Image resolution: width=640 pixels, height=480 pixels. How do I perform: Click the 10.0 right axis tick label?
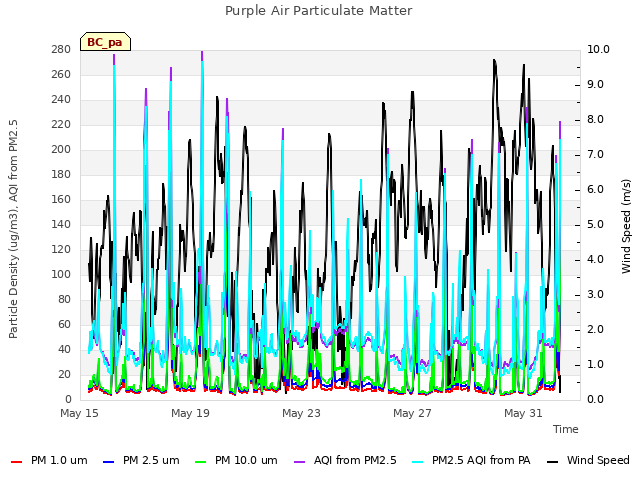coord(598,49)
